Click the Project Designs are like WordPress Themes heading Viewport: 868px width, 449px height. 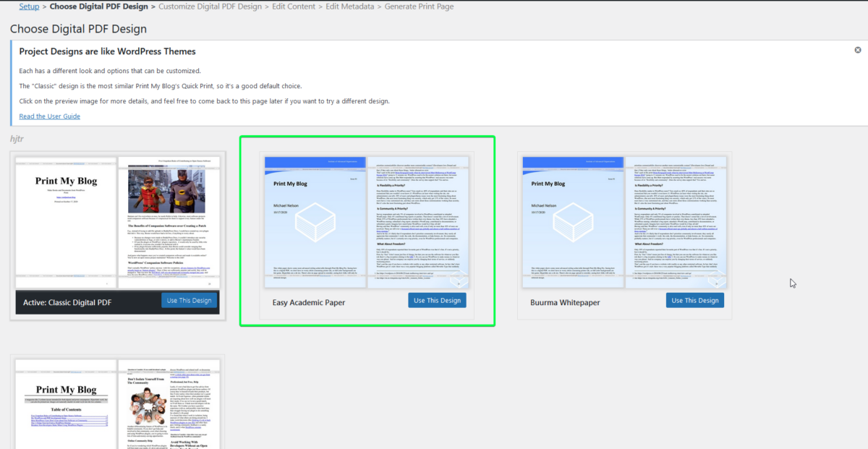pos(107,51)
